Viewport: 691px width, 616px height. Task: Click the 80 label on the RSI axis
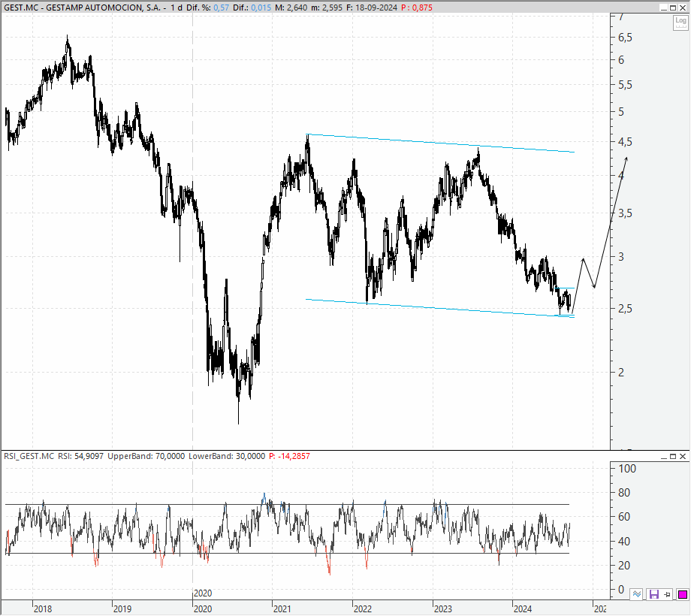point(624,493)
